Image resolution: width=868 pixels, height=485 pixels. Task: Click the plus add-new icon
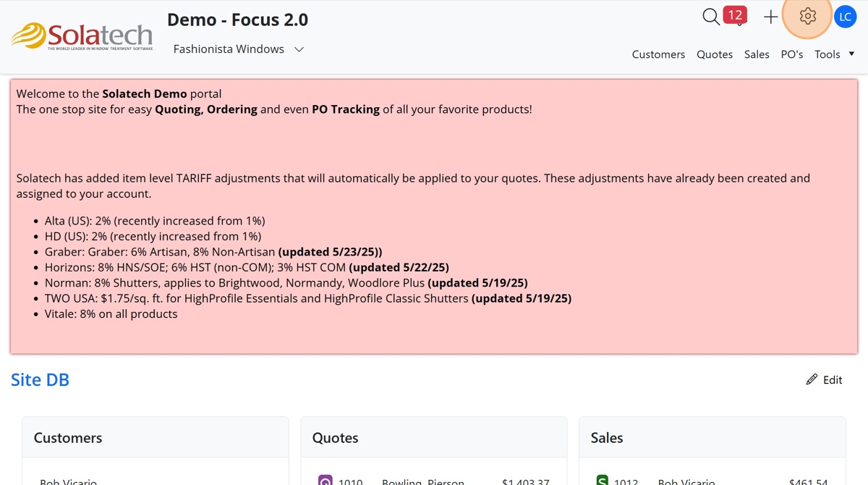pyautogui.click(x=771, y=17)
